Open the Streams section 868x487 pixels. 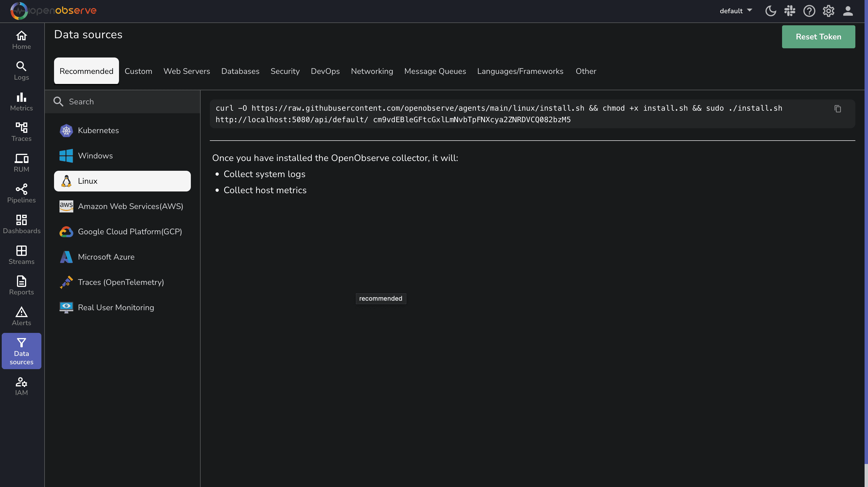pyautogui.click(x=21, y=254)
